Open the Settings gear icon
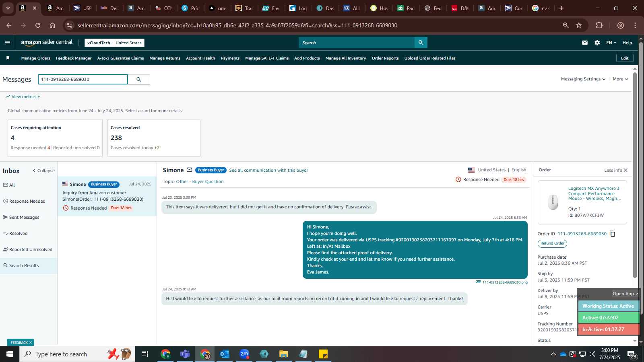Image resolution: width=644 pixels, height=362 pixels. click(597, 43)
